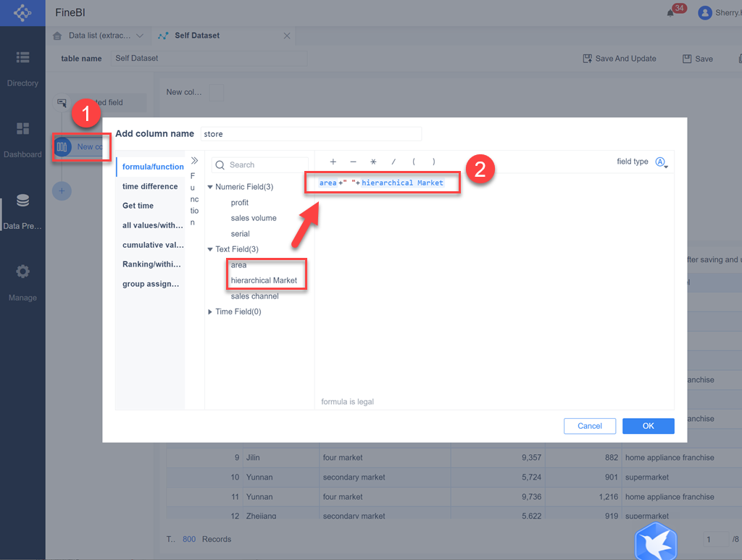Click the notification bell with badge 34
The width and height of the screenshot is (742, 560).
672,12
